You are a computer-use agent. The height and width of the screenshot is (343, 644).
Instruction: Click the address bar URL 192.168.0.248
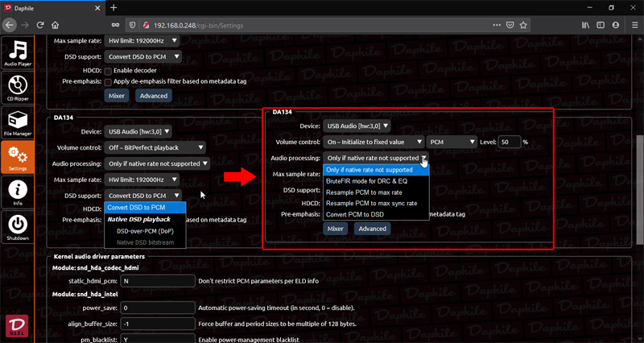198,26
